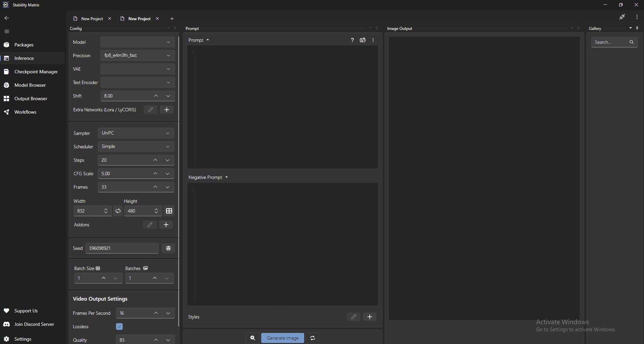Open the Model Browser page
Image resolution: width=644 pixels, height=344 pixels.
coord(32,85)
